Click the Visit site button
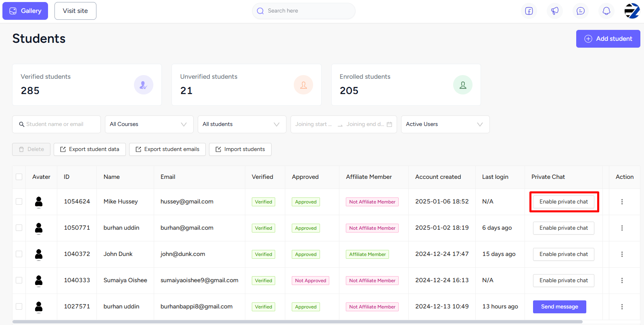Screen dimensions: 644x325 click(x=75, y=11)
